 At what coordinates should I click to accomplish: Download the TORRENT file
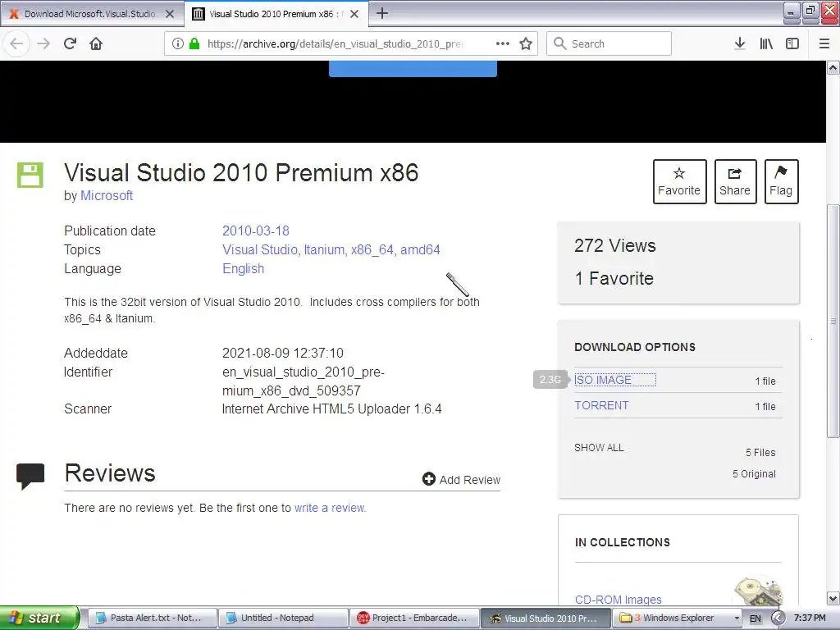click(601, 405)
